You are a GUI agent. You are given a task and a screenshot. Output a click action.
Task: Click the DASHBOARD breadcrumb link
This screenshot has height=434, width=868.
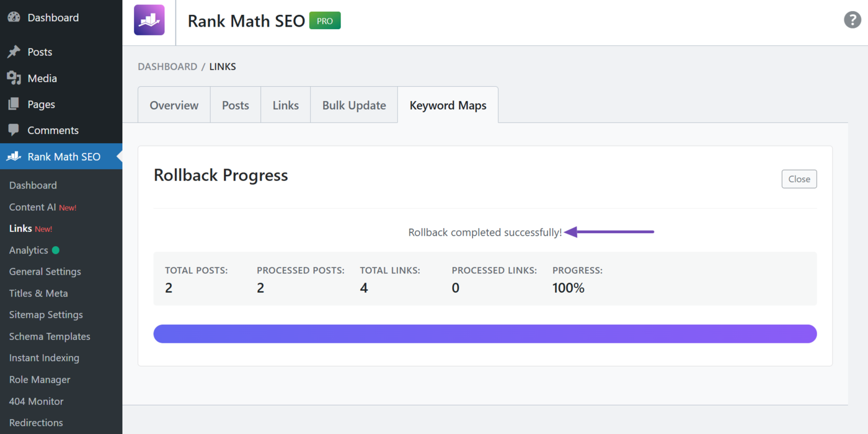coord(167,66)
